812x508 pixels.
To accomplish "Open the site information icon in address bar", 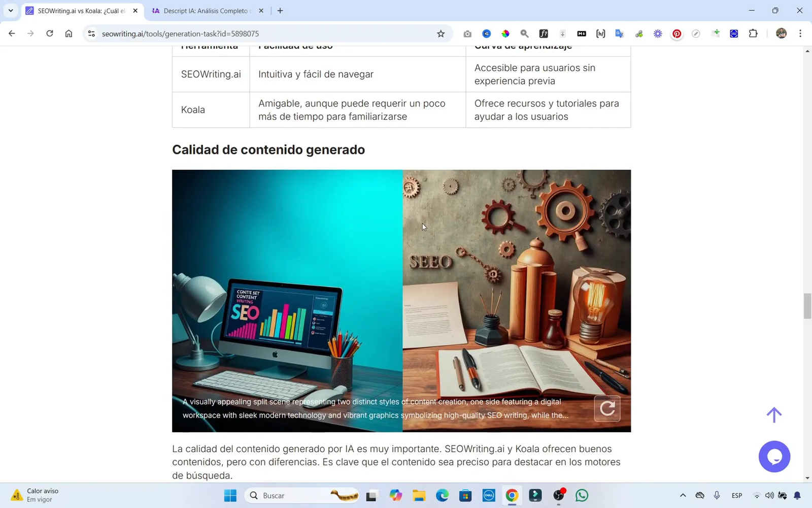I will coord(91,34).
